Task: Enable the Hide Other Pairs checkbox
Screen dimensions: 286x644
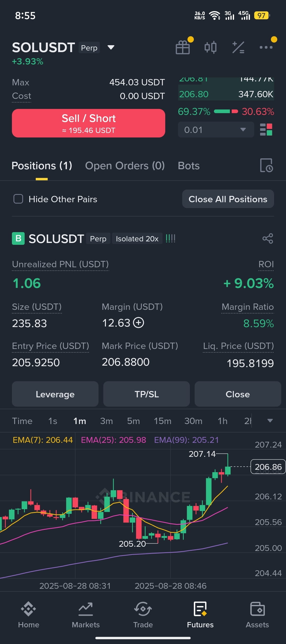Action: click(x=18, y=199)
